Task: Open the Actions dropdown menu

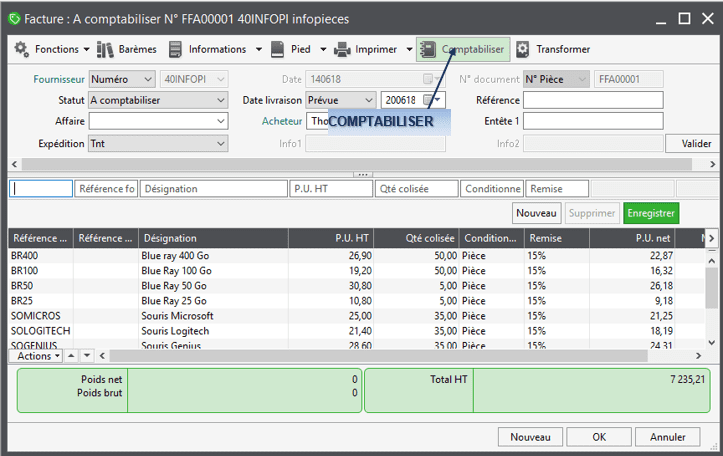Action: [x=36, y=356]
